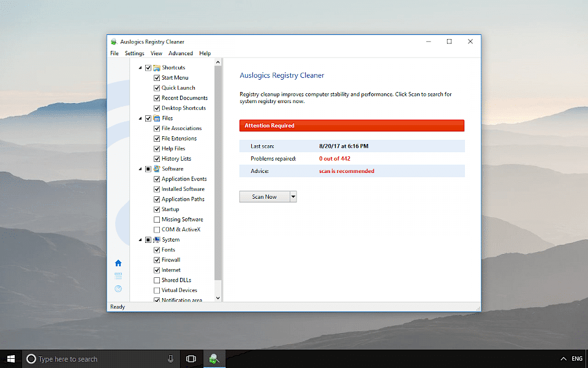Enable the Missing Software checkbox
588x368 pixels.
[x=157, y=220]
